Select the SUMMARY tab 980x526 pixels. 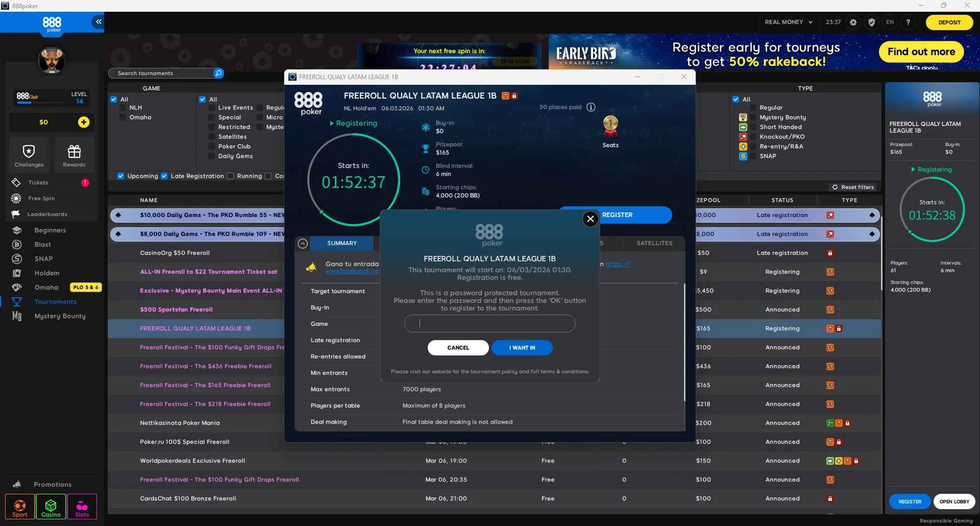coord(341,243)
